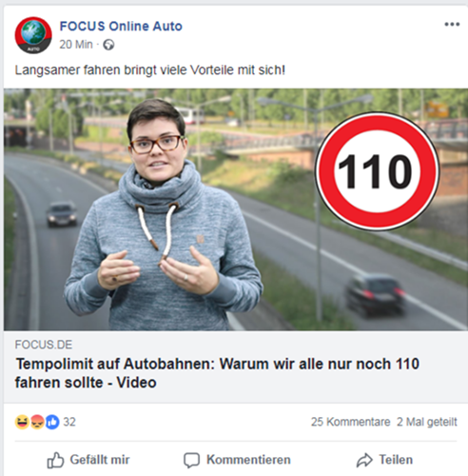Image resolution: width=468 pixels, height=476 pixels.
Task: Share the post with the Teilen arrow
Action: click(384, 460)
